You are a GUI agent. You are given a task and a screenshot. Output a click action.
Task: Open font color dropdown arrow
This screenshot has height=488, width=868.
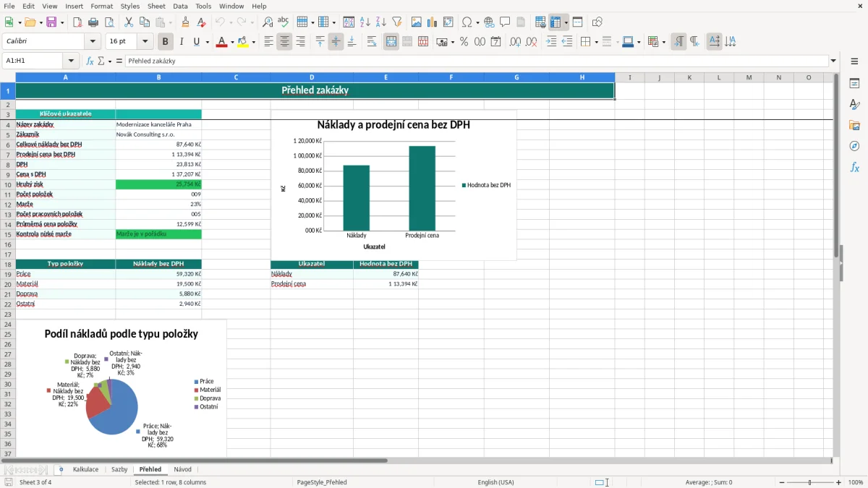point(231,42)
